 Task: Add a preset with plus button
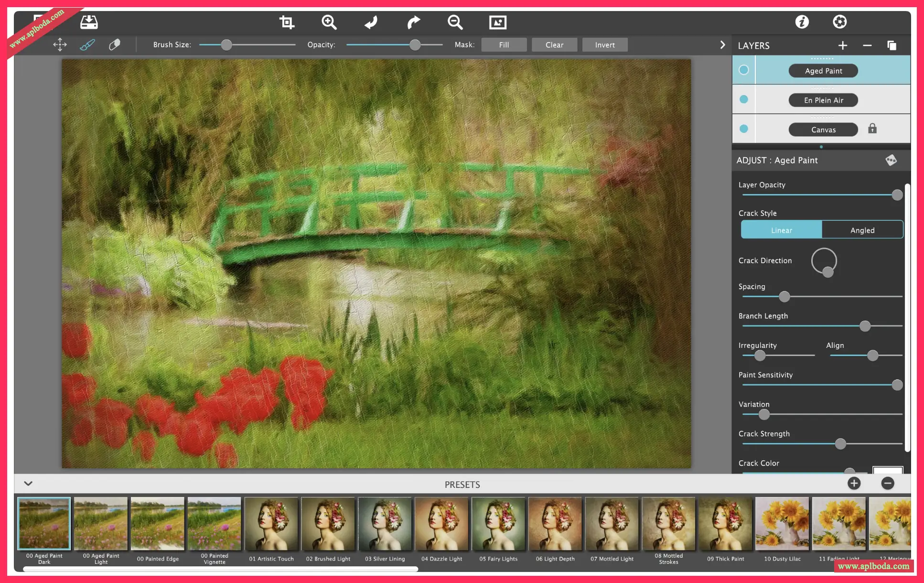point(854,483)
